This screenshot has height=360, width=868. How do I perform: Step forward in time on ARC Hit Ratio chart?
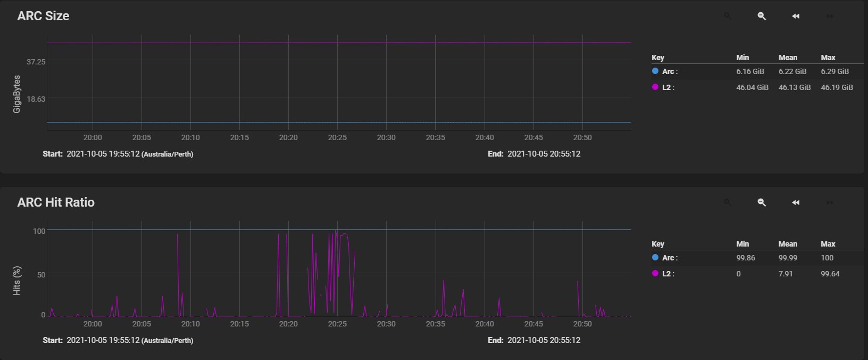tap(830, 202)
